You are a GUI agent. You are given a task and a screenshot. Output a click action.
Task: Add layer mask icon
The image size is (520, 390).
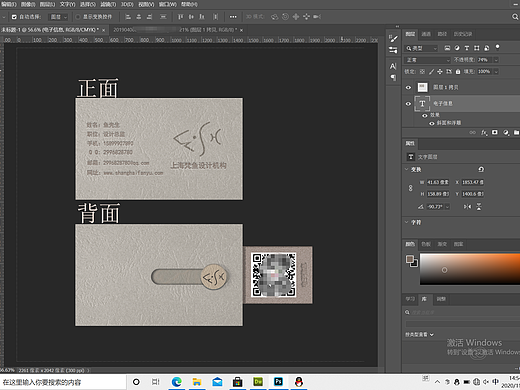pos(495,133)
